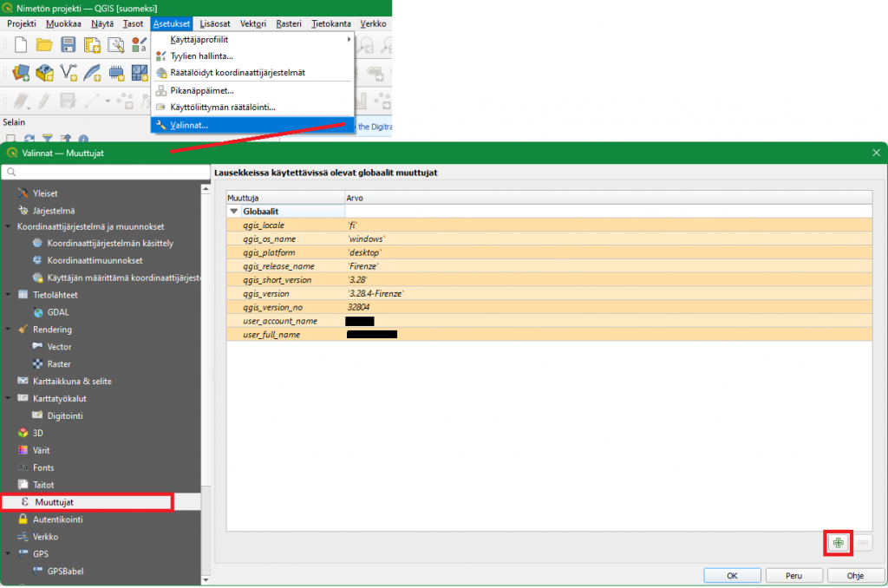
Task: Open the Projekti menu
Action: 22,23
